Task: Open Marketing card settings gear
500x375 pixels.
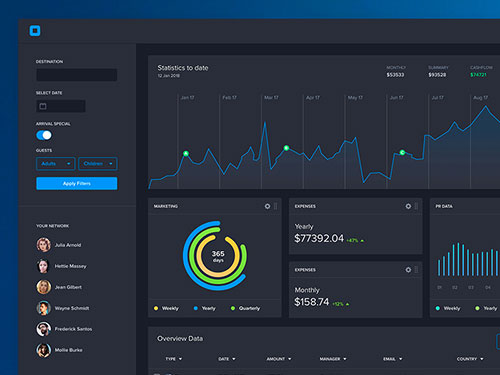Action: pos(267,206)
